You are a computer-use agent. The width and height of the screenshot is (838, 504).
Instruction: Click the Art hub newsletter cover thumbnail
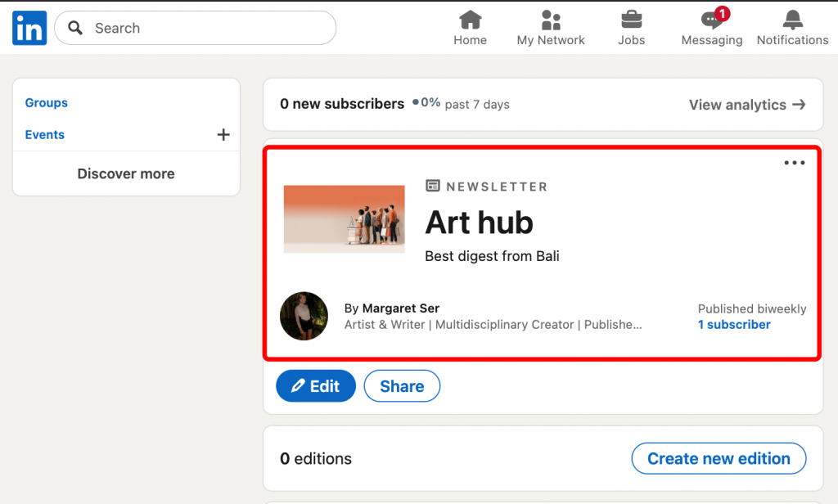[x=345, y=218]
